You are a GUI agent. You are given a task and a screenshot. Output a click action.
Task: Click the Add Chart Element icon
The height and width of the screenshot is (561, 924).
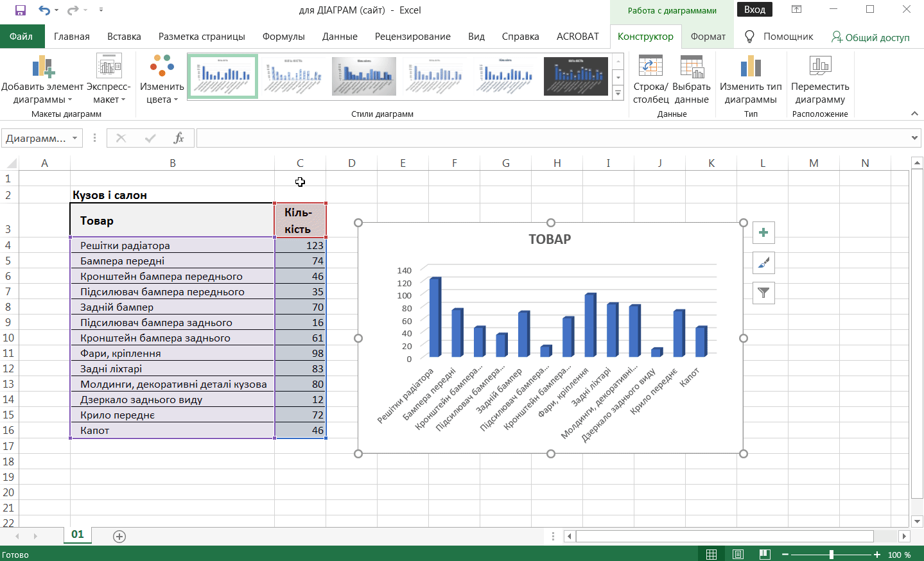click(42, 67)
